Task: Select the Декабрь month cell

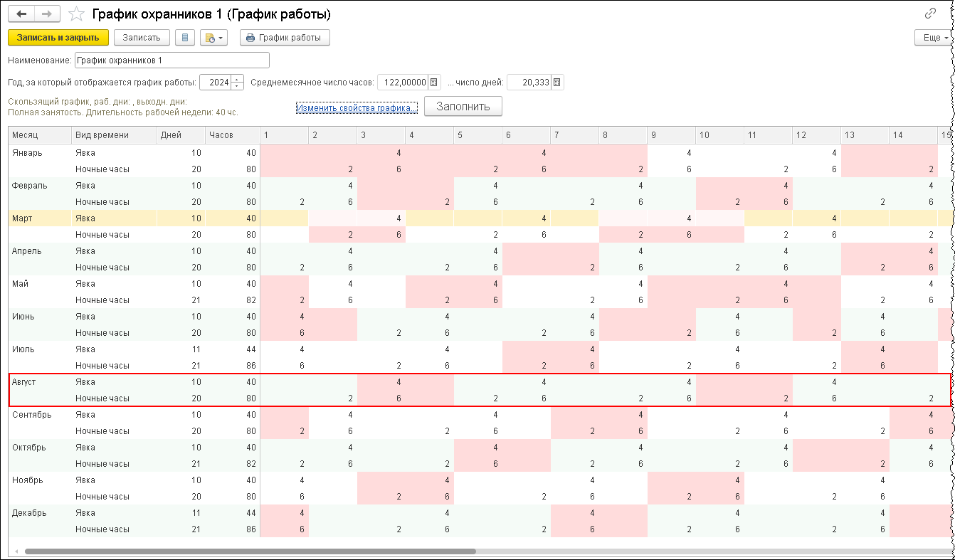Action: [40, 512]
